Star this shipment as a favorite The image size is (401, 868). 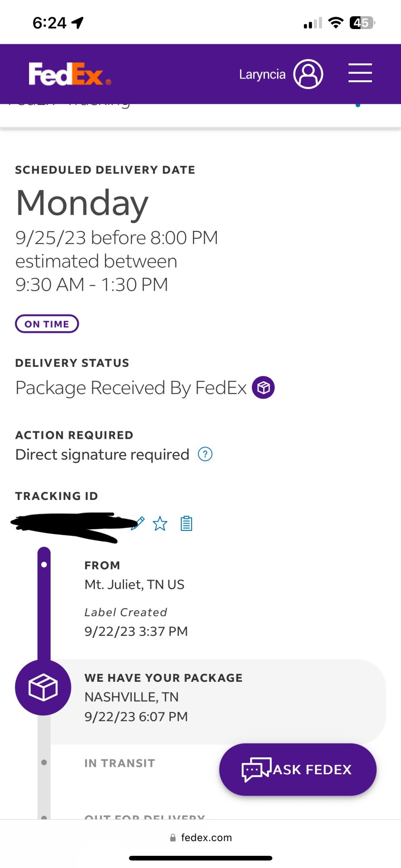pyautogui.click(x=160, y=523)
